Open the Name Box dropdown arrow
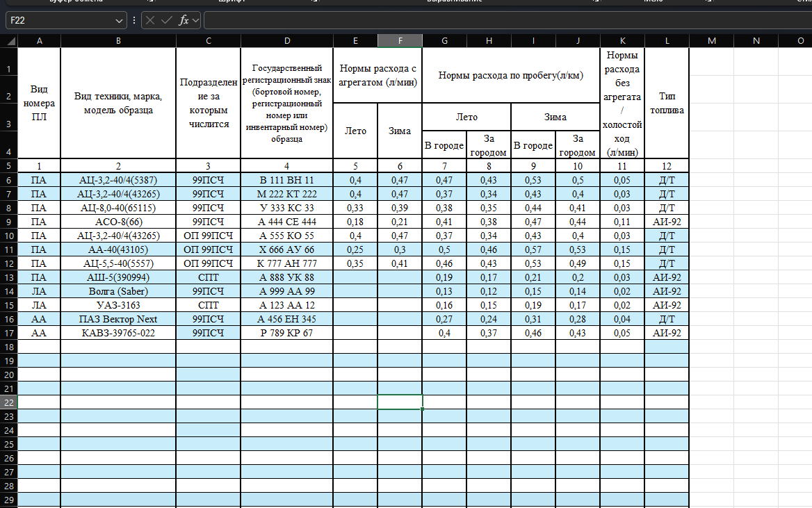 coord(119,21)
